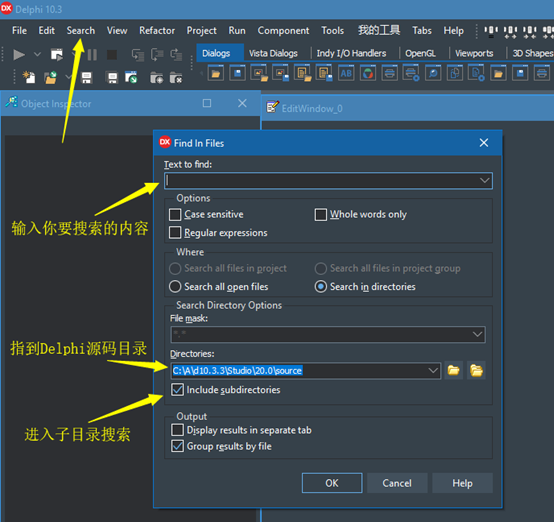Maximize the Object Inspector panel
The image size is (554, 522).
[x=207, y=103]
